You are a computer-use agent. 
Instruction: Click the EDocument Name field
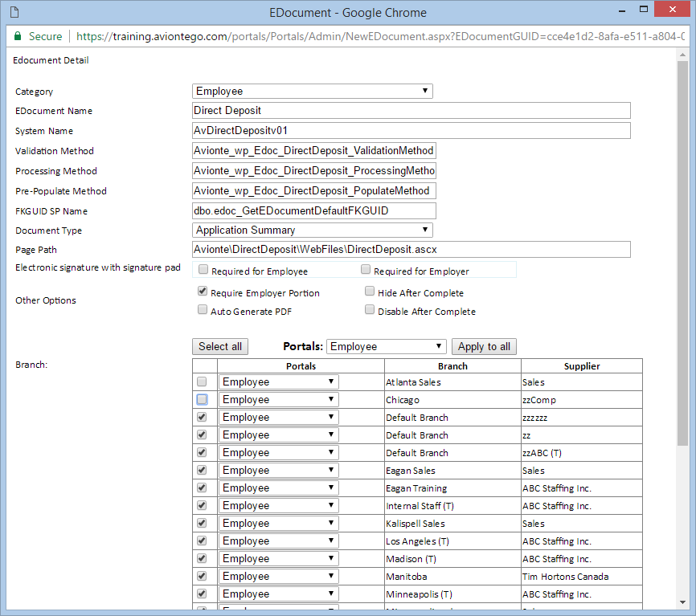pyautogui.click(x=411, y=110)
